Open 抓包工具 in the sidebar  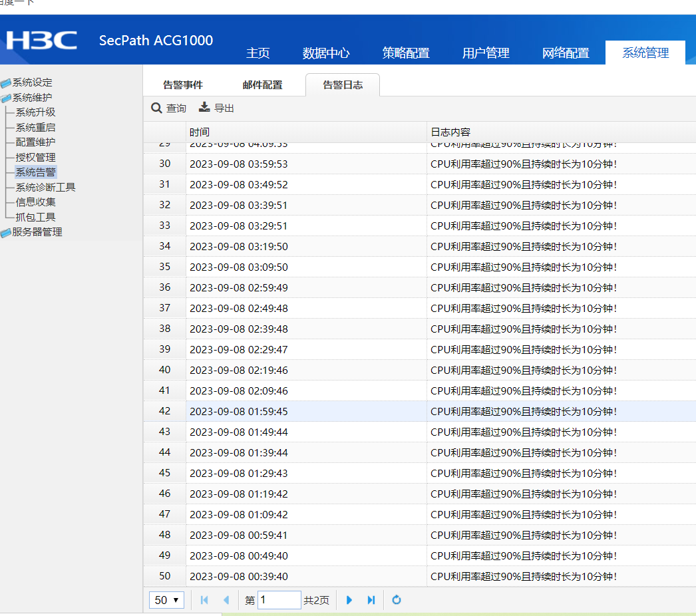pyautogui.click(x=35, y=217)
